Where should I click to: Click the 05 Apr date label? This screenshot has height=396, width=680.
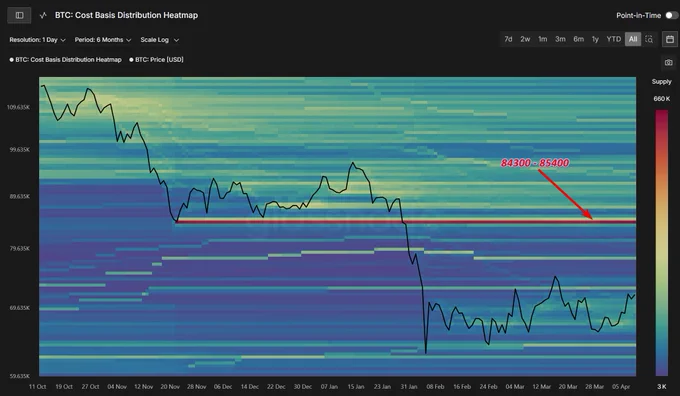(621, 386)
